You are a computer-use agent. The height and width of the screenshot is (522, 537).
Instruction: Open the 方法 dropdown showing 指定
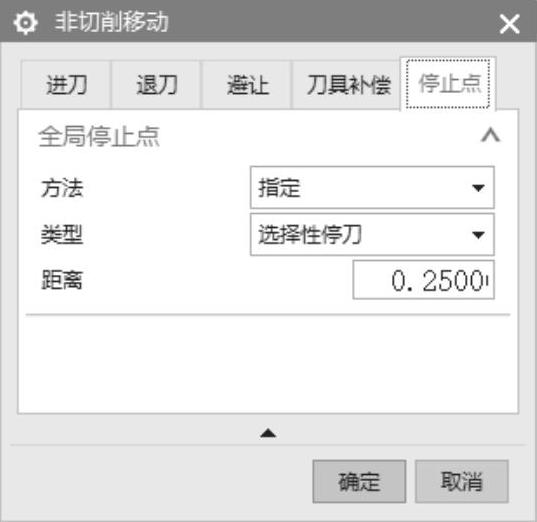point(372,187)
